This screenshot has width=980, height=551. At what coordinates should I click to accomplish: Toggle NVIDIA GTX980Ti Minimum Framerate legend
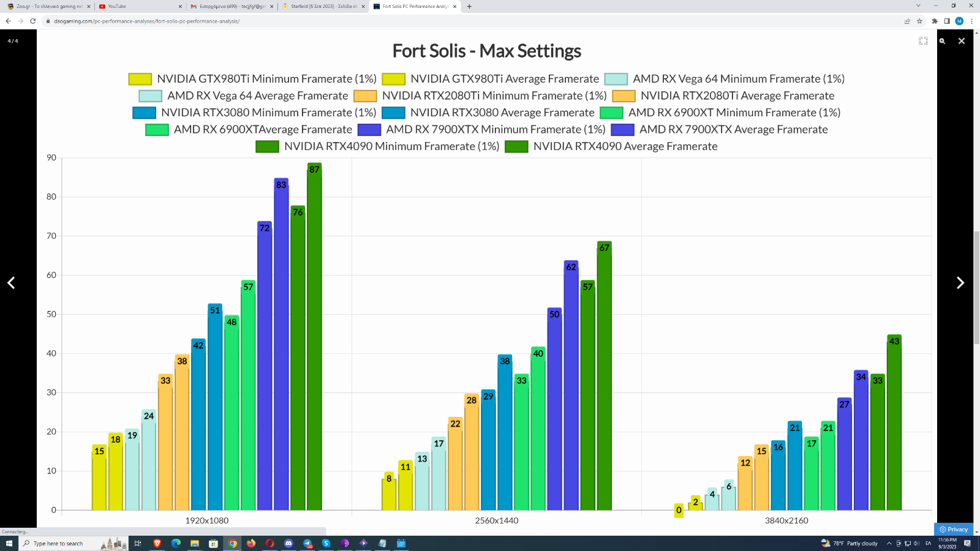point(252,79)
